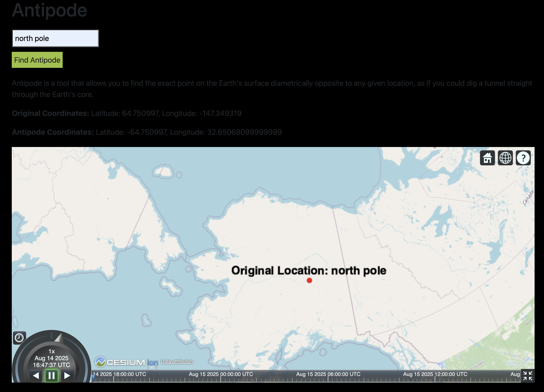Click the play reverse arrow button
This screenshot has width=544, height=392.
(36, 376)
